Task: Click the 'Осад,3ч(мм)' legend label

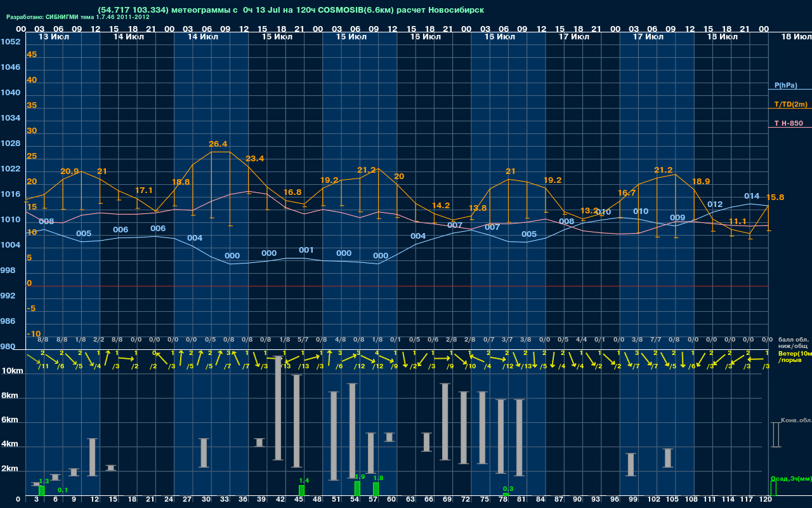Action: [790, 478]
